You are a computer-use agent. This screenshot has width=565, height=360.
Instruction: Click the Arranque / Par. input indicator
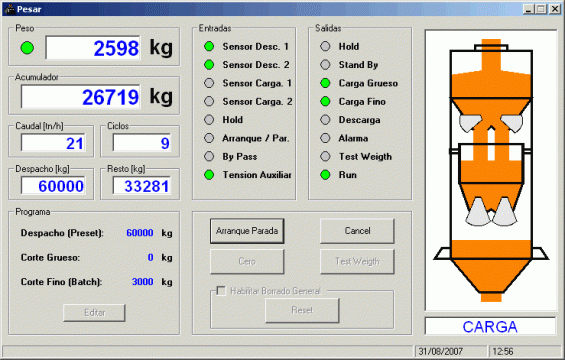point(209,138)
